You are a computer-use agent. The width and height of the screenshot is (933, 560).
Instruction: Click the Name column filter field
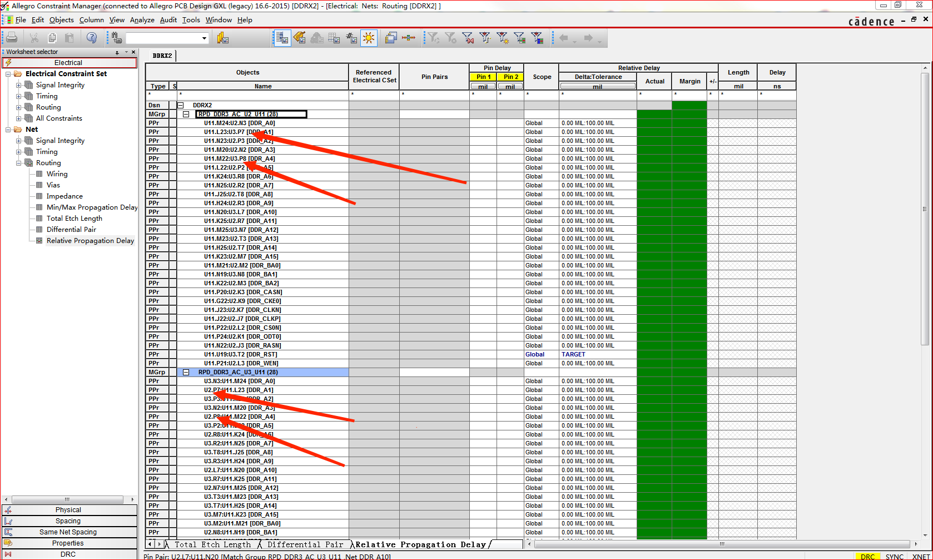click(263, 95)
